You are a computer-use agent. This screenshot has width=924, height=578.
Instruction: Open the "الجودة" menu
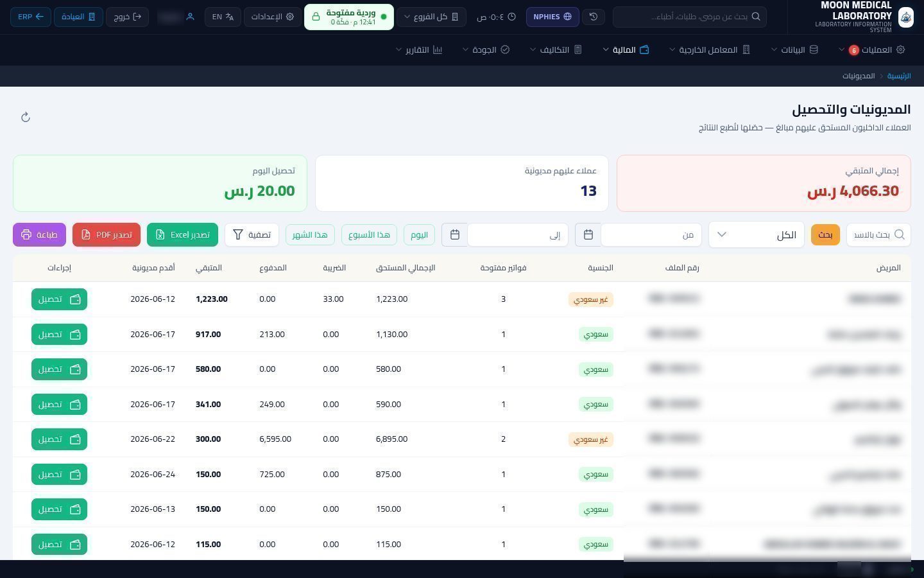486,49
